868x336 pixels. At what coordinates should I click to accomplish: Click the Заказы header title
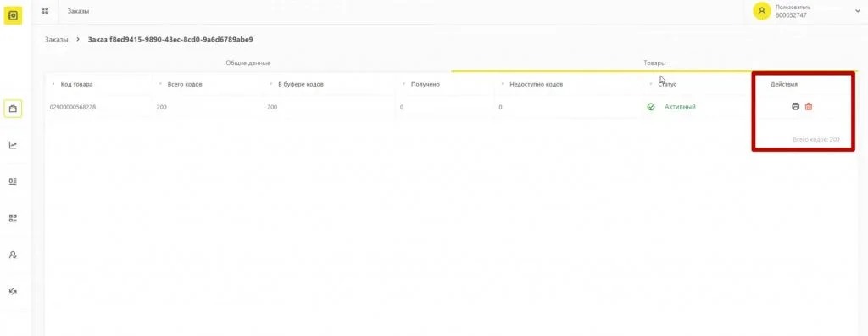[78, 11]
